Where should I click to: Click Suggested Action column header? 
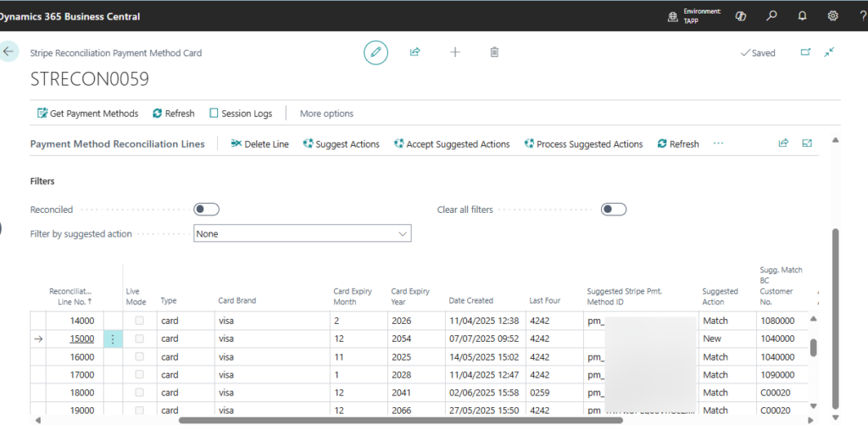click(721, 296)
